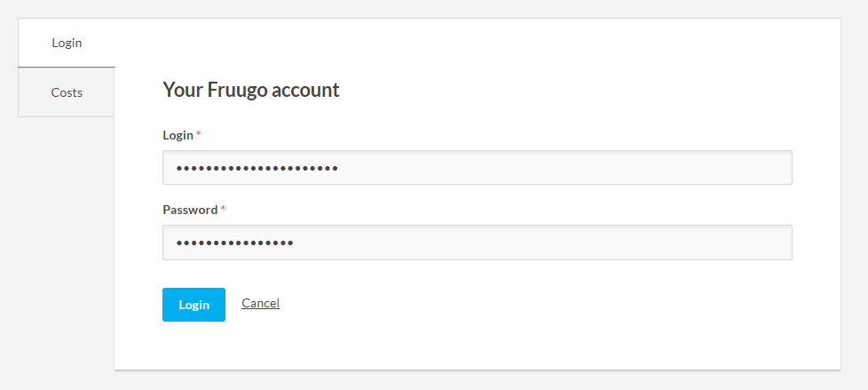Click the Password field label

190,210
